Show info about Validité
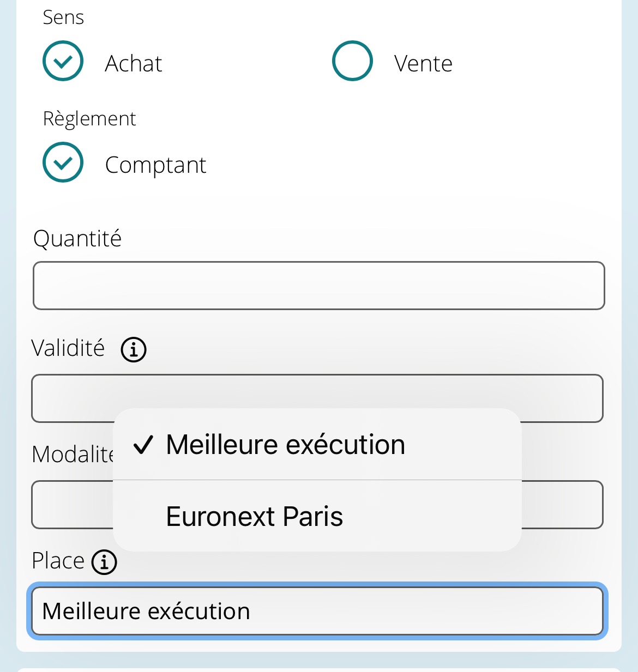The image size is (638, 672). pos(134,349)
